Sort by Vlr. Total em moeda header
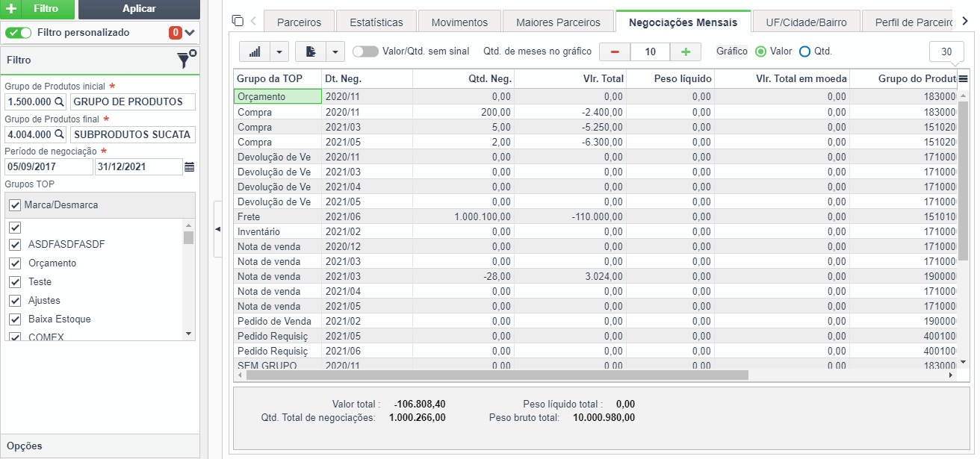 [x=782, y=78]
